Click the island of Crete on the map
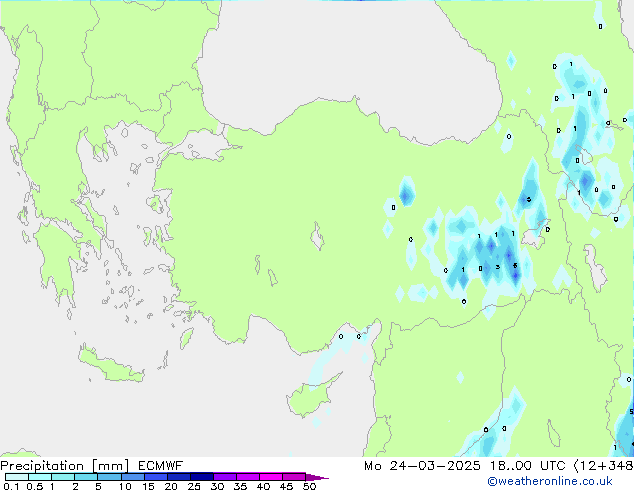Image resolution: width=634 pixels, height=490 pixels. click(109, 366)
